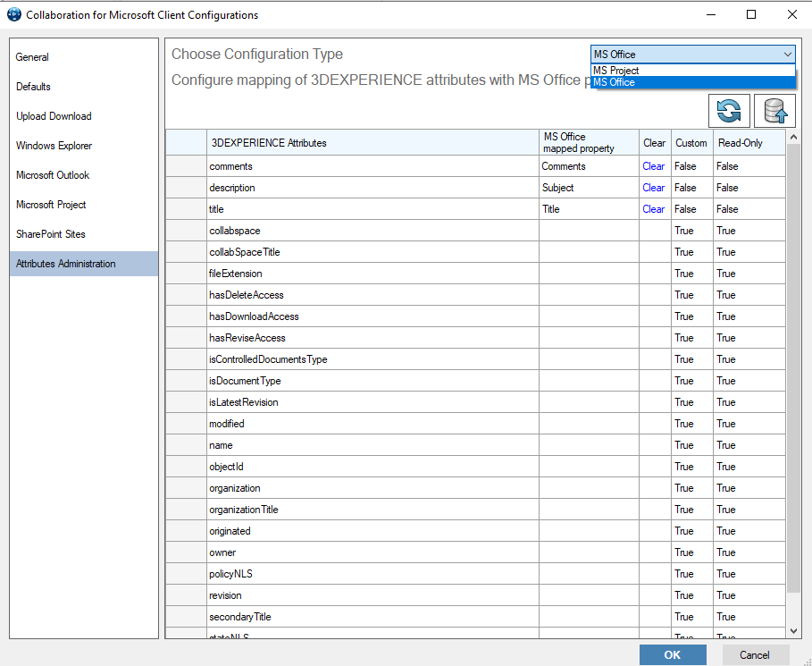This screenshot has width=812, height=666.
Task: Click mapped property cell for collabspace
Action: tap(589, 231)
